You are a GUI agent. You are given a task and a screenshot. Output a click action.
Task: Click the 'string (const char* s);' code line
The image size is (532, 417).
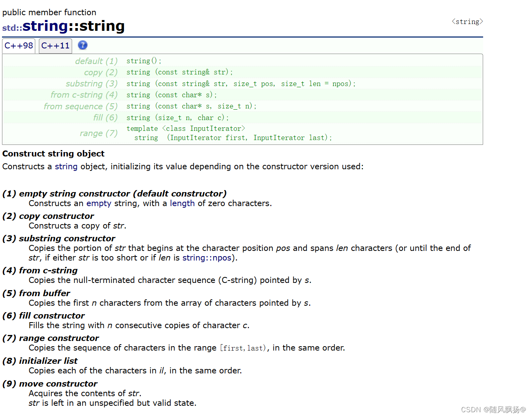(x=171, y=95)
